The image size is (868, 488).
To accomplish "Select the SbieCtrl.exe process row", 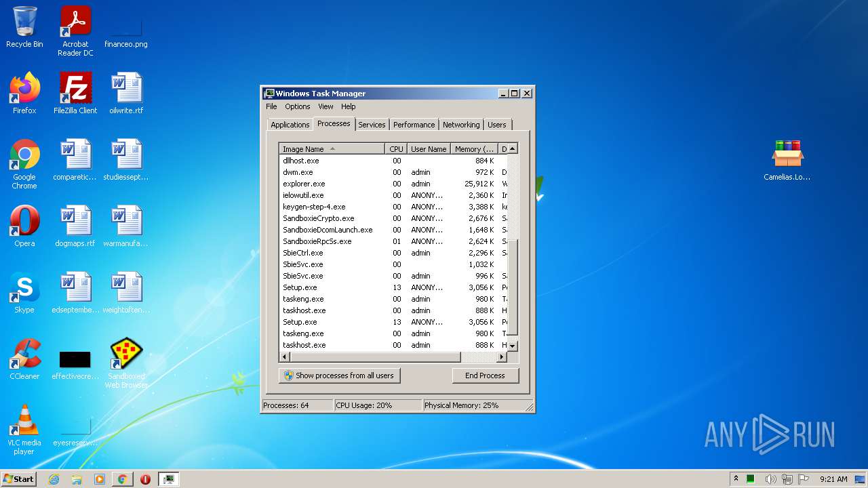I will pos(393,253).
